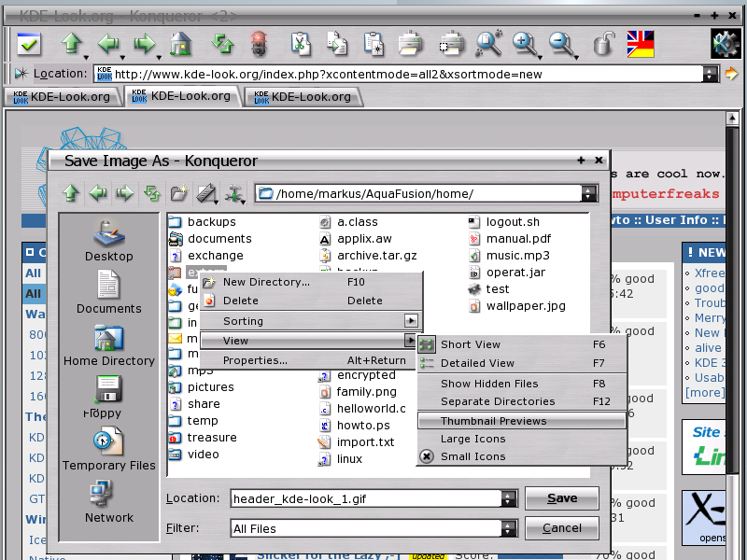Select the manual.pdf file
The height and width of the screenshot is (560, 747).
pos(510,239)
